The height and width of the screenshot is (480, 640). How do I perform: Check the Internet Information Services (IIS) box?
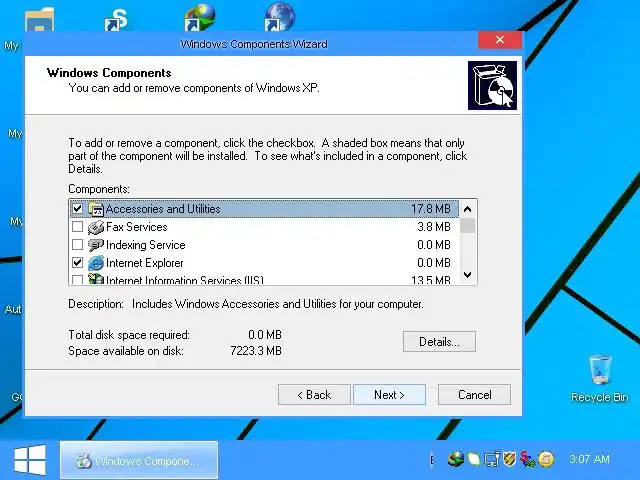coord(77,279)
